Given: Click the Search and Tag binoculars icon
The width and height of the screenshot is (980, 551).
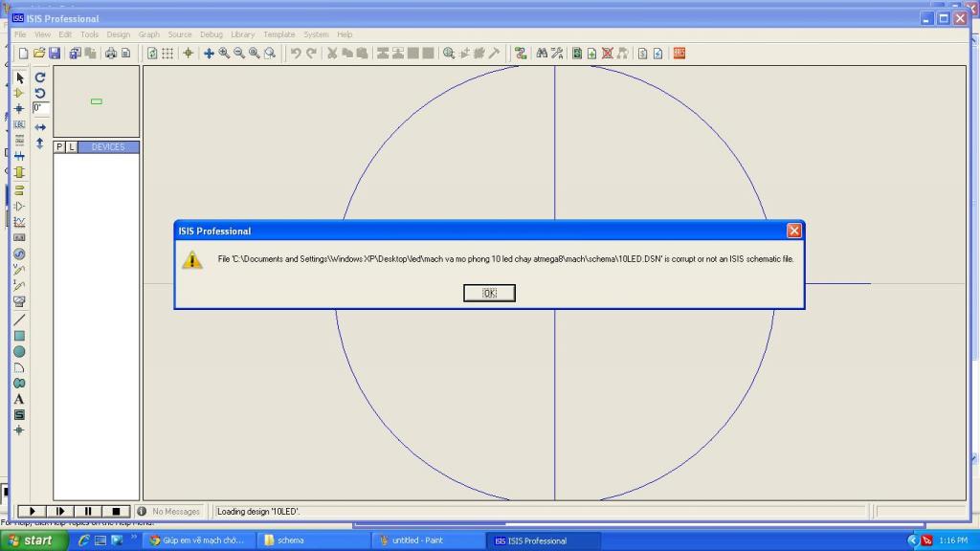Looking at the screenshot, I should tap(542, 54).
